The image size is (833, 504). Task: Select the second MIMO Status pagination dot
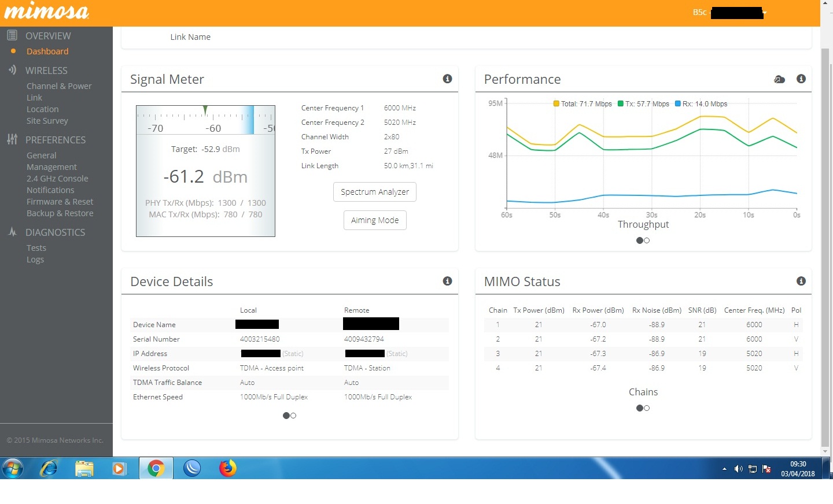647,408
